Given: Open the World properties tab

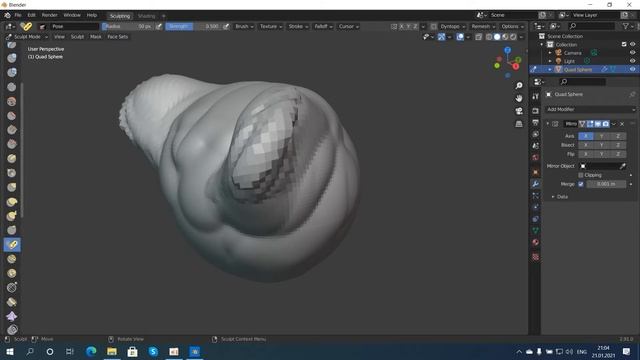Looking at the screenshot, I should pyautogui.click(x=536, y=158).
